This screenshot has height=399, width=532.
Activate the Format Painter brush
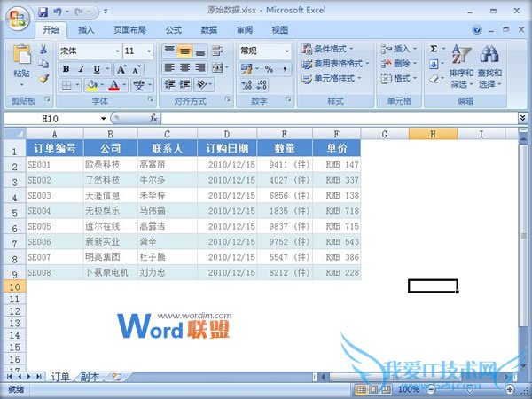43,78
